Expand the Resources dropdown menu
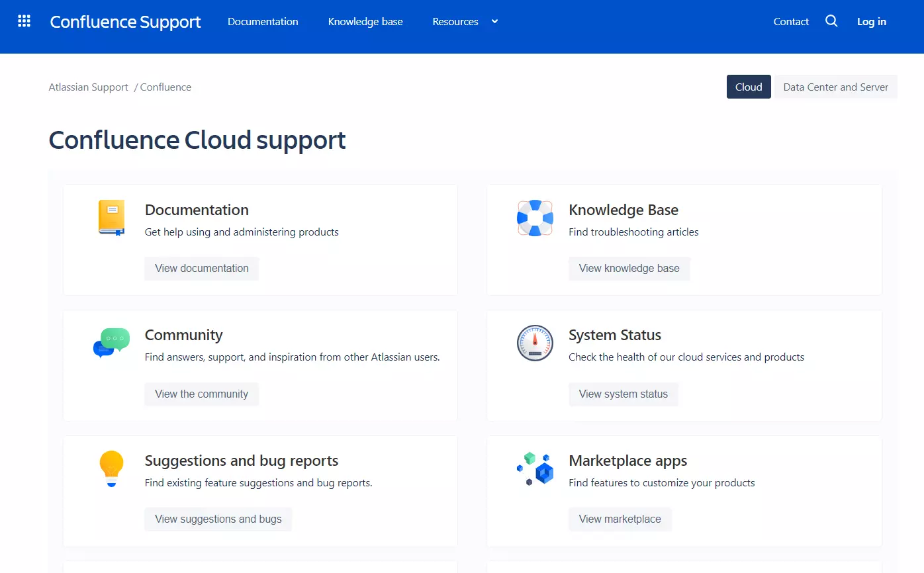 click(x=465, y=21)
